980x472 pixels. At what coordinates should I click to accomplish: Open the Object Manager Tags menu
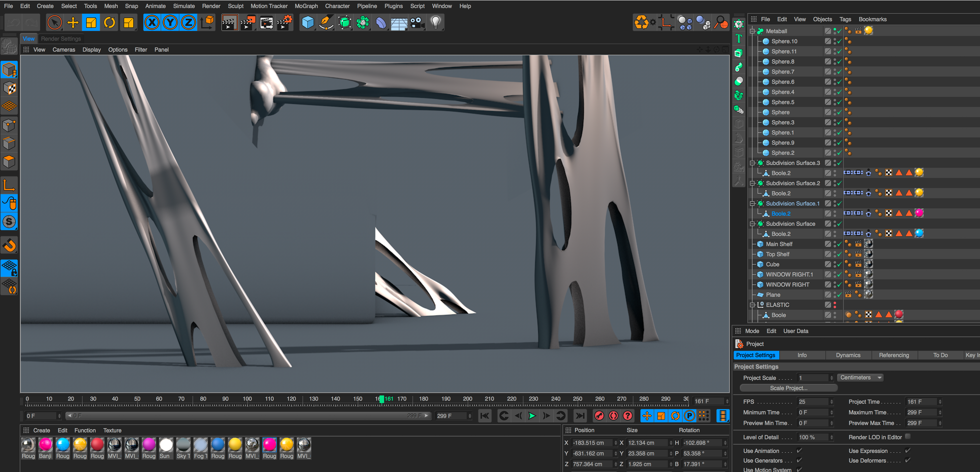point(845,19)
